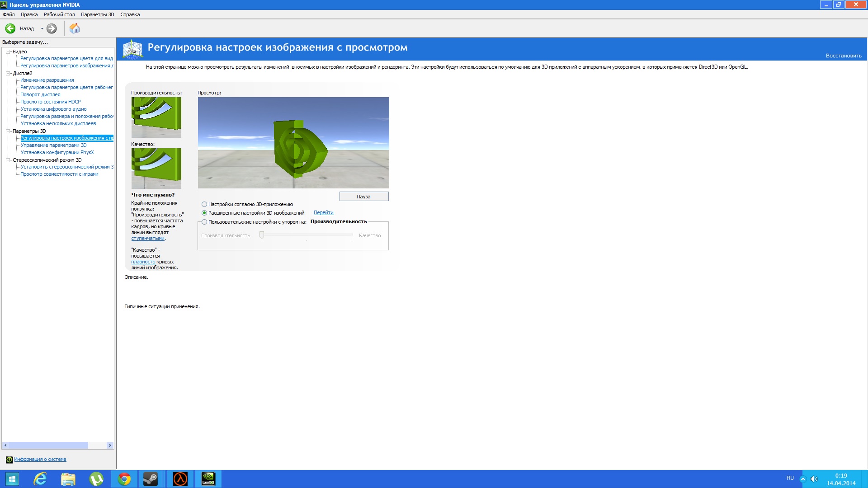Screen dimensions: 868x488
Task: Click the performance-quality slider handle
Action: coord(262,235)
